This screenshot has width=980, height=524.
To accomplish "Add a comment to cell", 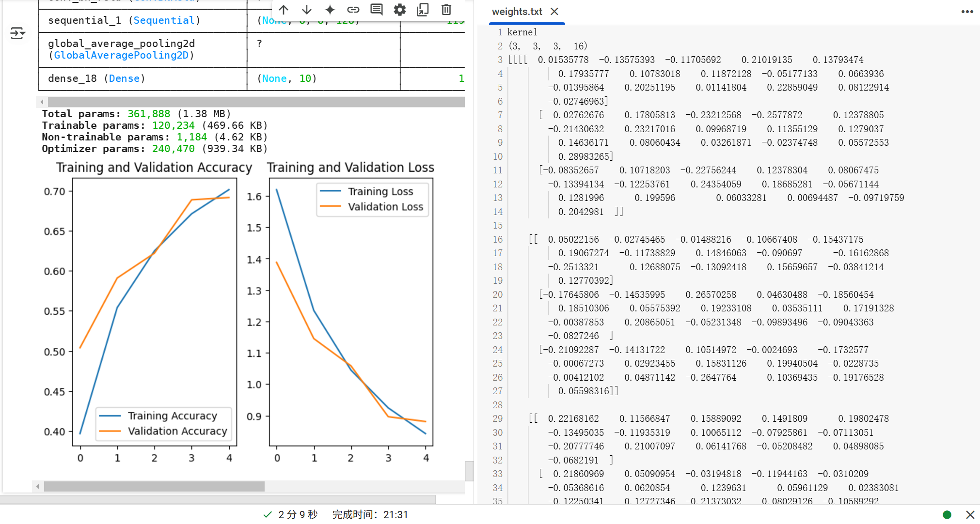I will click(377, 10).
